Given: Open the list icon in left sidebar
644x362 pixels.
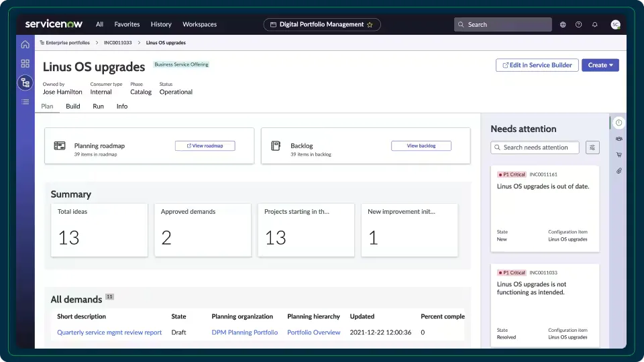Looking at the screenshot, I should [25, 102].
